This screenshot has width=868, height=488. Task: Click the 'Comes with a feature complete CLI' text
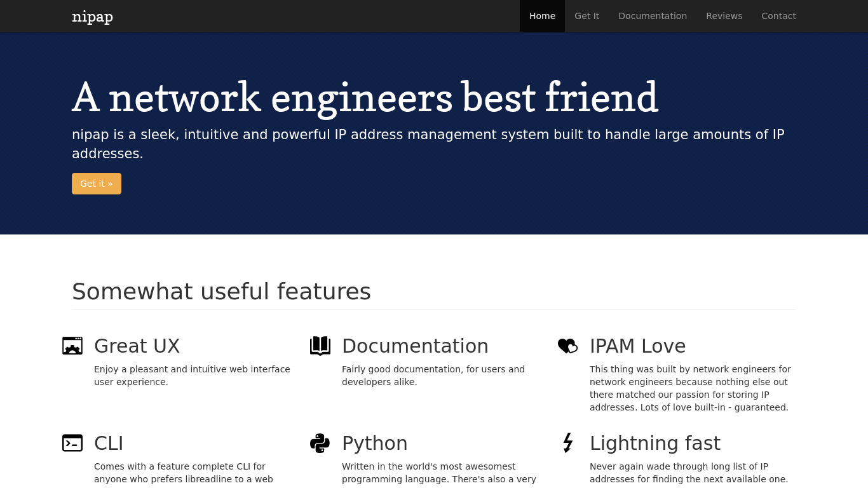[x=184, y=473]
